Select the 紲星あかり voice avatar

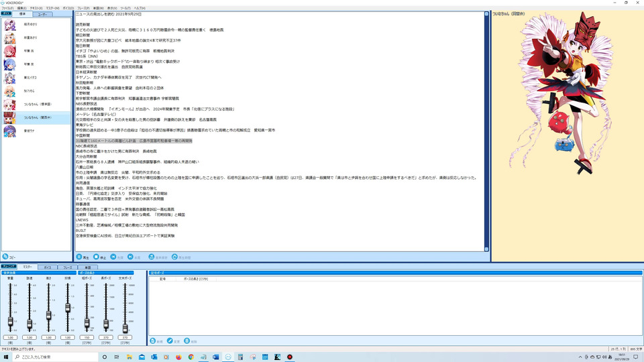point(10,38)
